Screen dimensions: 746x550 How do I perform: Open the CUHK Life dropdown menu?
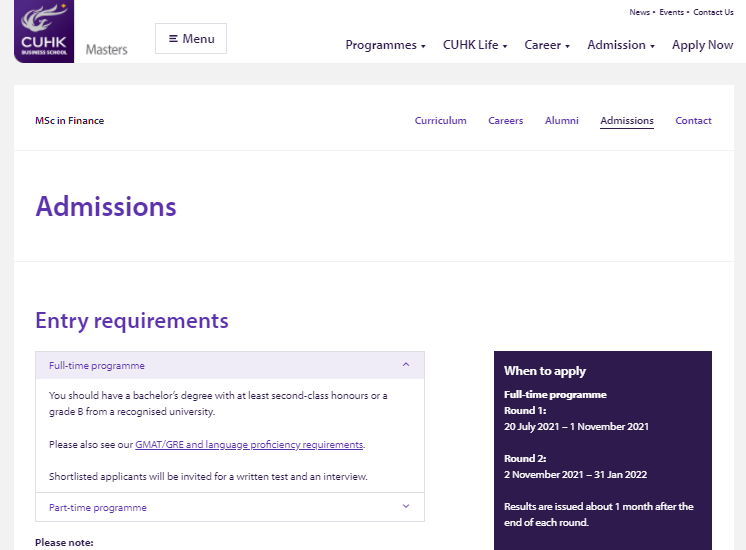point(475,45)
